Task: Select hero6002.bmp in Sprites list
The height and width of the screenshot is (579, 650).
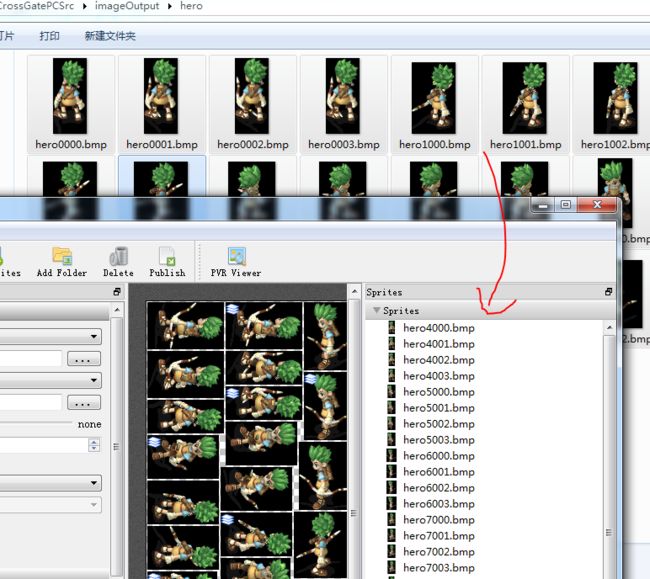Action: click(x=439, y=488)
